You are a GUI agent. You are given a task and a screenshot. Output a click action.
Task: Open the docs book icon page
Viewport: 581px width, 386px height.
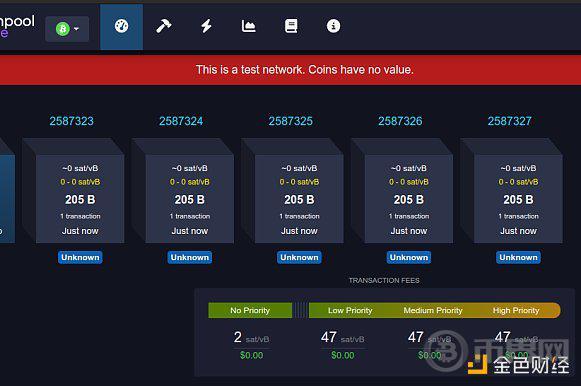(291, 26)
